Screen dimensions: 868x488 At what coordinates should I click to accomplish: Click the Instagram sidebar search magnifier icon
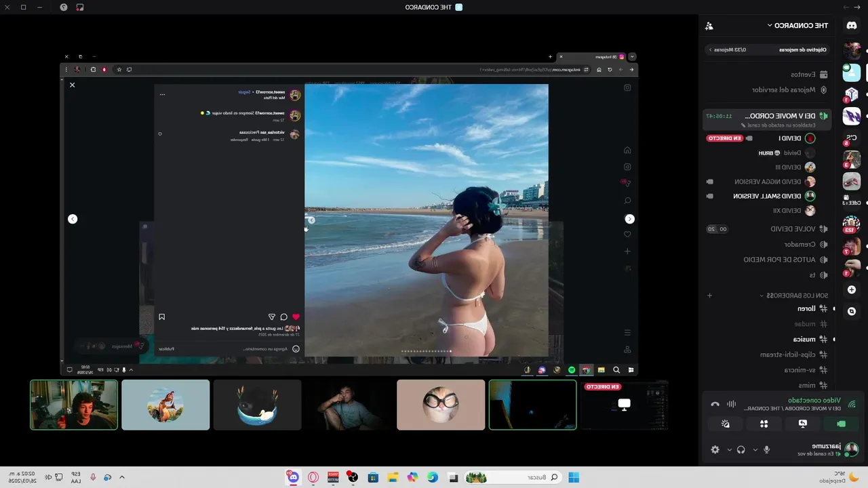pos(627,201)
